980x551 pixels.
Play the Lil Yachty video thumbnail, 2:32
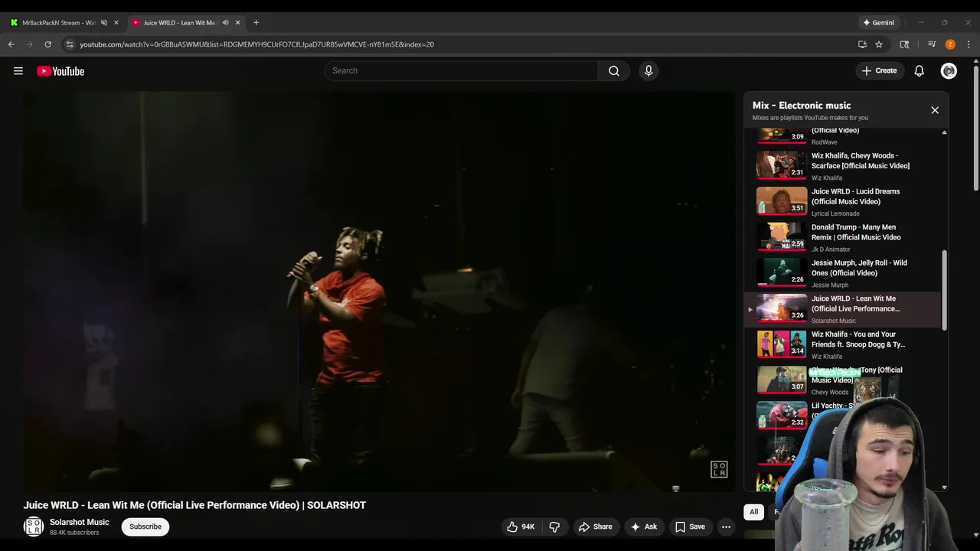click(x=782, y=416)
